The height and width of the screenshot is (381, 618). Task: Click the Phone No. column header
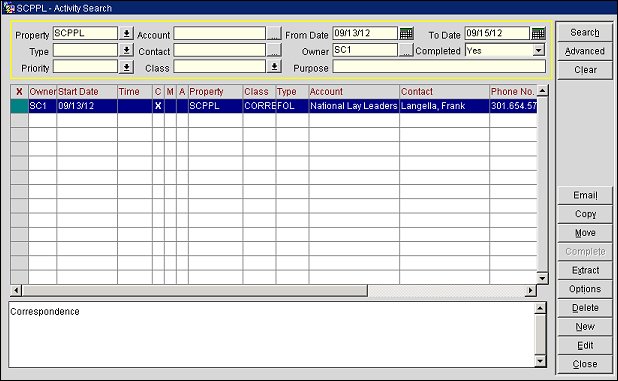(x=513, y=92)
